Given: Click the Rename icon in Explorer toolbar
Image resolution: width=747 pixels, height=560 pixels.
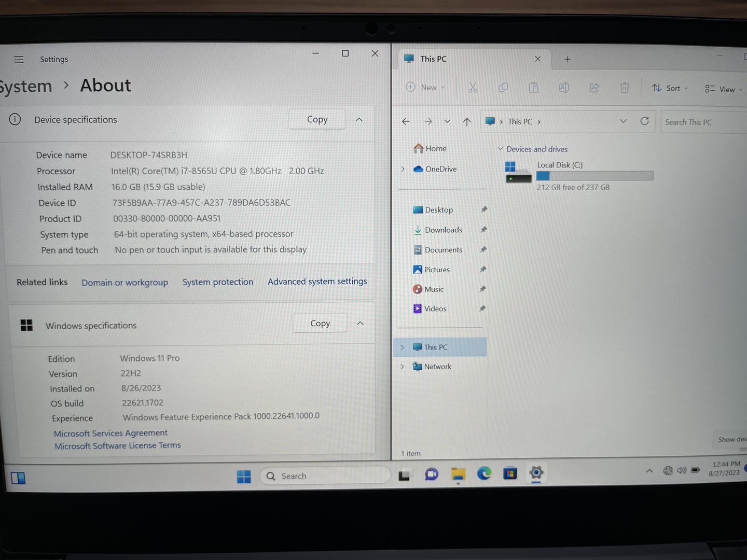Looking at the screenshot, I should [x=564, y=88].
